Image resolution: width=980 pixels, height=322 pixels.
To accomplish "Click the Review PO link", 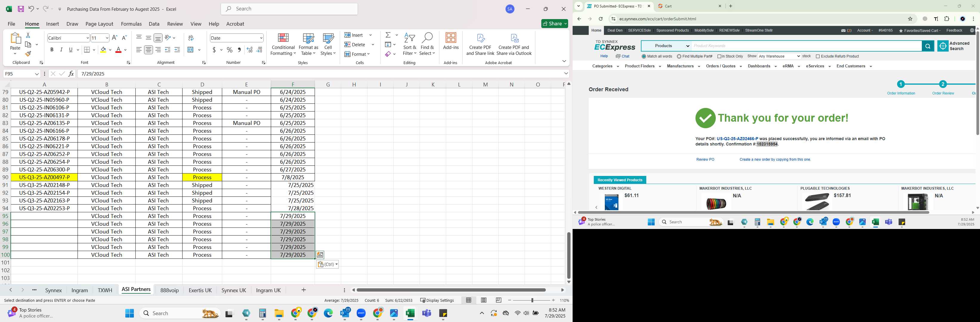I will [705, 160].
